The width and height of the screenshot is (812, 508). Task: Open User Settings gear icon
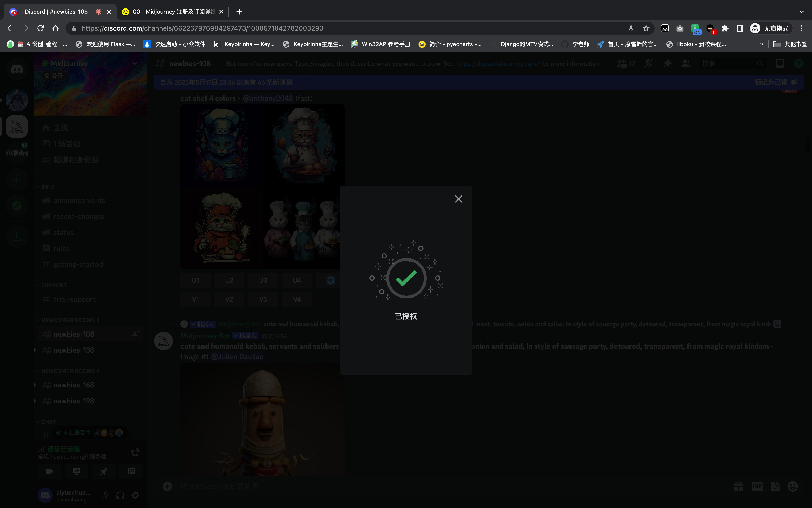(135, 495)
